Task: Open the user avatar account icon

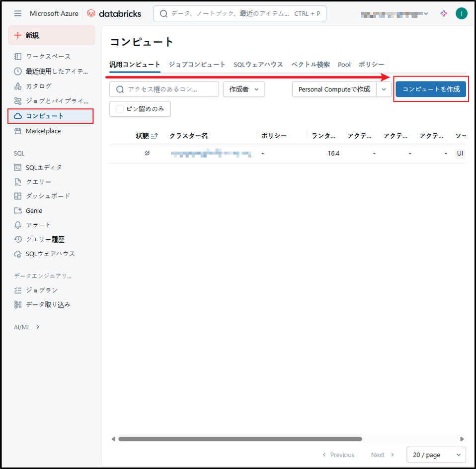Action: pyautogui.click(x=461, y=13)
